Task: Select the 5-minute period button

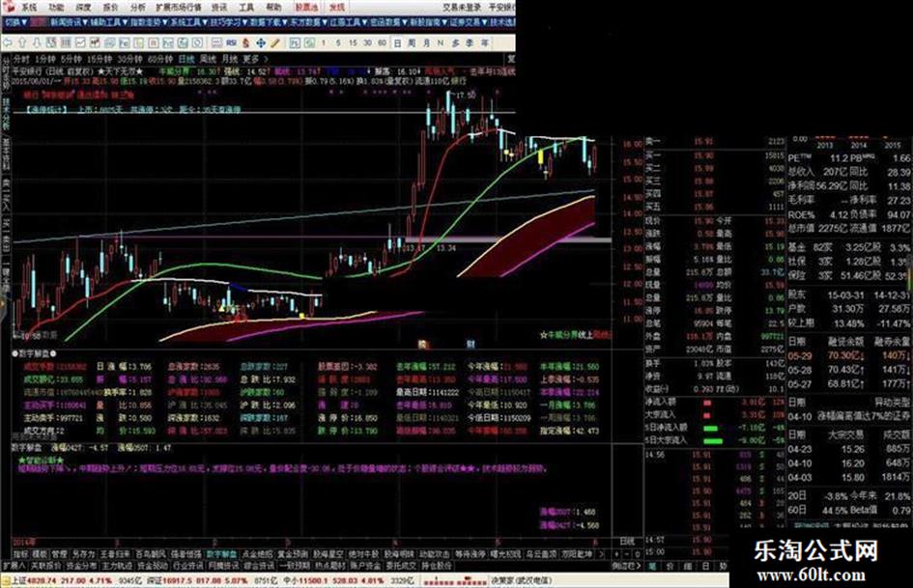Action: [338, 43]
